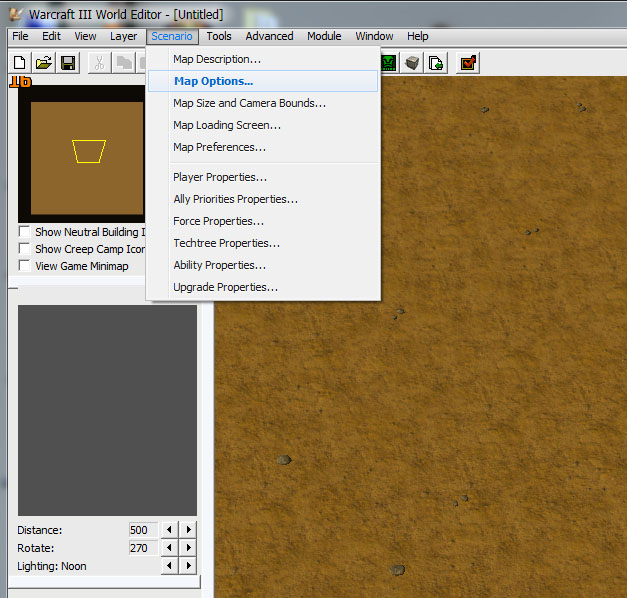
Task: Click the Cut scissors icon
Action: coord(99,63)
